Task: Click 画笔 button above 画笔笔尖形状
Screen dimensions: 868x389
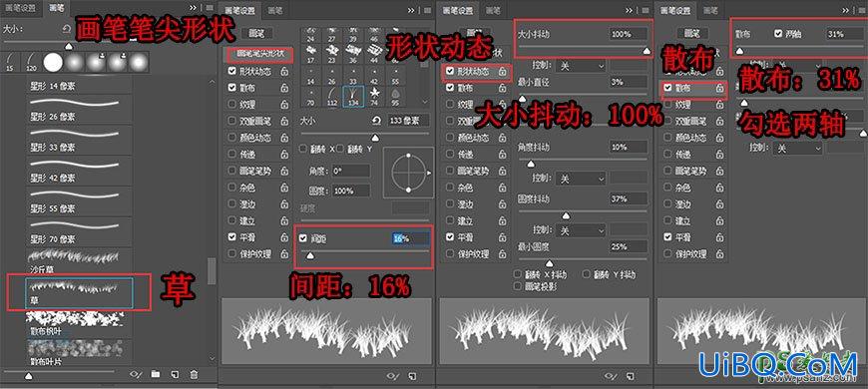Action: [x=256, y=33]
